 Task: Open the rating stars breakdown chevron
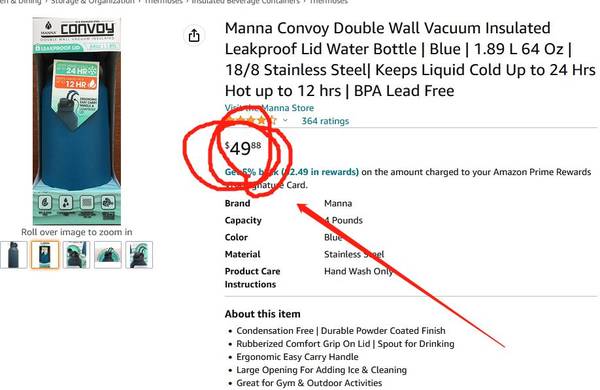pyautogui.click(x=285, y=121)
